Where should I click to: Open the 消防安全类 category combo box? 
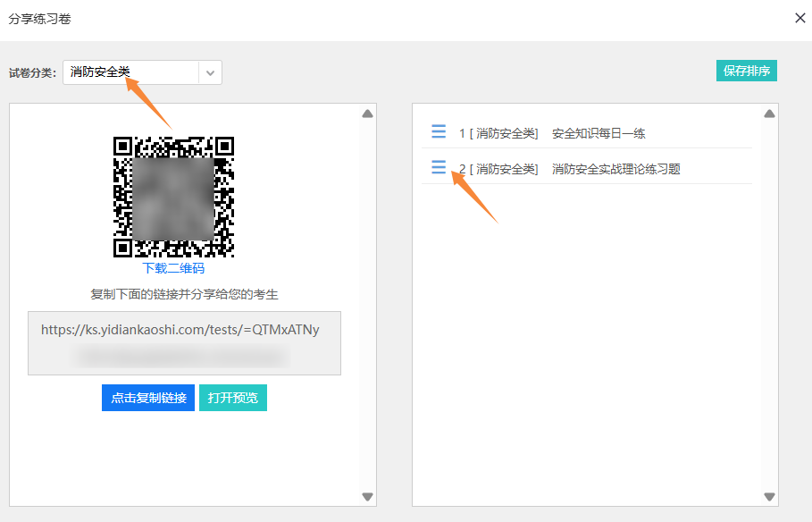point(130,73)
